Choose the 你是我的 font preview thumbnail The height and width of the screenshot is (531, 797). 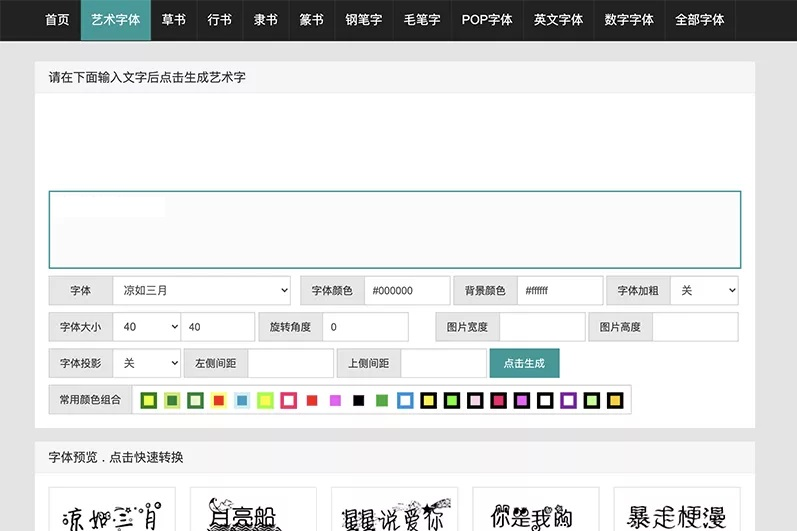pos(536,509)
